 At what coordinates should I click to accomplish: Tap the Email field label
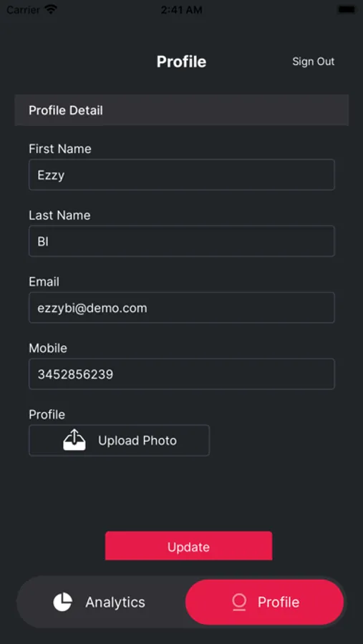coord(44,282)
